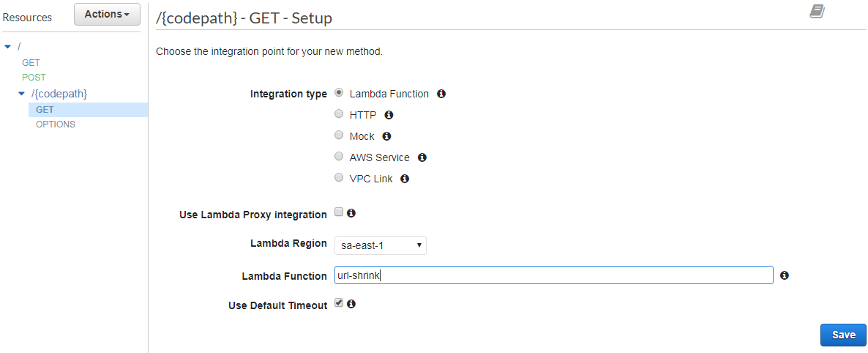Image resolution: width=868 pixels, height=353 pixels.
Task: Click the Lambda Function text field
Action: (553, 275)
